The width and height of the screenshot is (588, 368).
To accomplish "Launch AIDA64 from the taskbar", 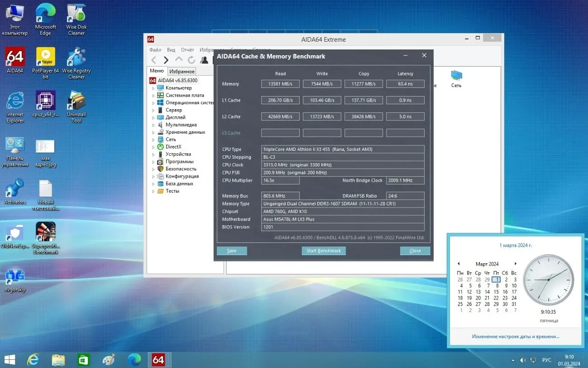I will click(x=159, y=359).
